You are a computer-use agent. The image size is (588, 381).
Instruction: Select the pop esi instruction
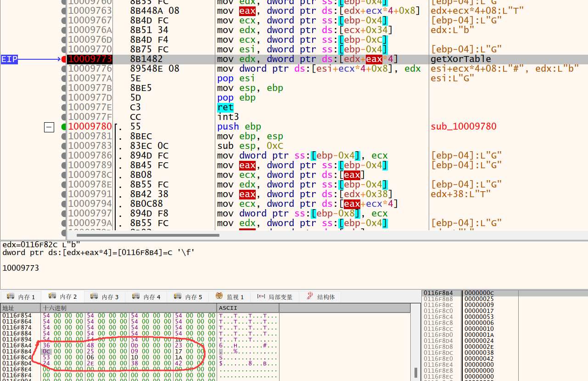coord(236,79)
